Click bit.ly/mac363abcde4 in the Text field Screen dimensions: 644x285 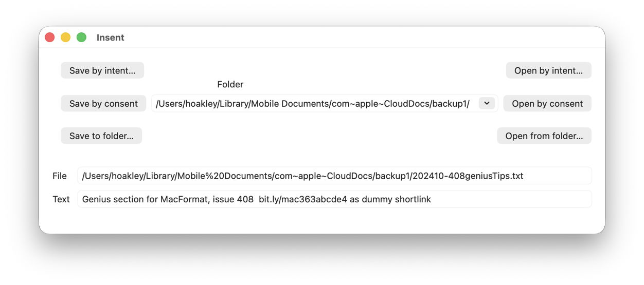[302, 199]
